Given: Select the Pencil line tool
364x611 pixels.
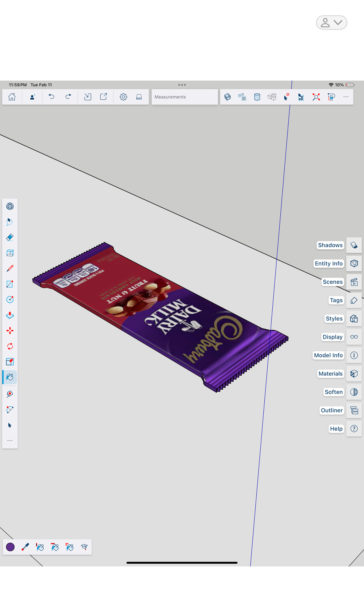Looking at the screenshot, I should [10, 268].
